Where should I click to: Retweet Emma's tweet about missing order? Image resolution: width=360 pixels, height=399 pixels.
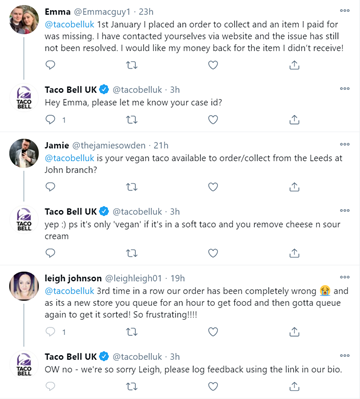[x=131, y=65]
